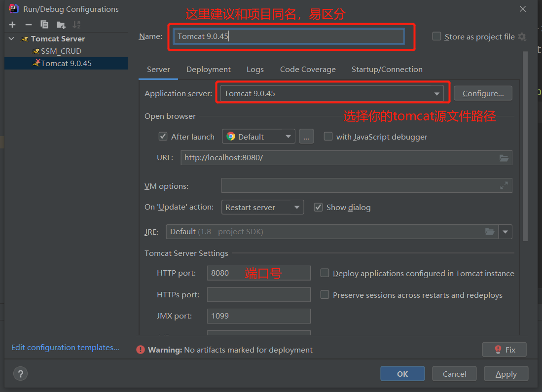Click the Fix button
Viewport: 542px width, 392px height.
[x=505, y=350]
